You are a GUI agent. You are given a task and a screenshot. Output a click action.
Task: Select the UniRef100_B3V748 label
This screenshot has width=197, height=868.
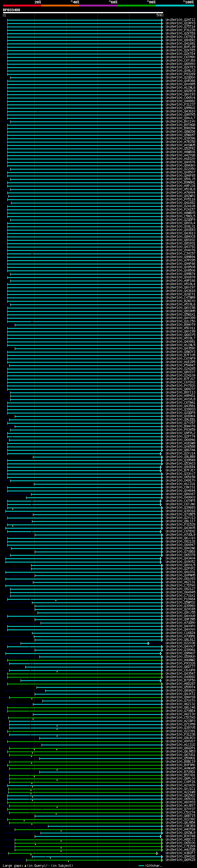(x=180, y=836)
